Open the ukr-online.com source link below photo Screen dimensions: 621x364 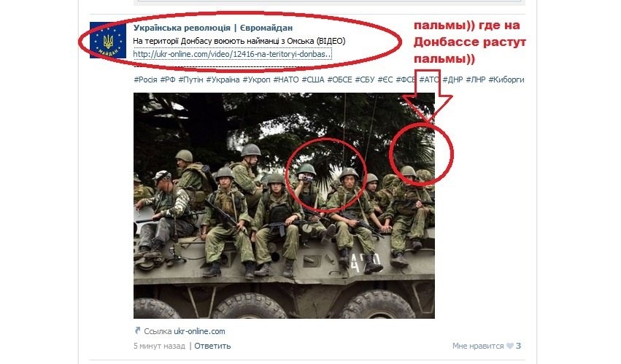tap(199, 331)
